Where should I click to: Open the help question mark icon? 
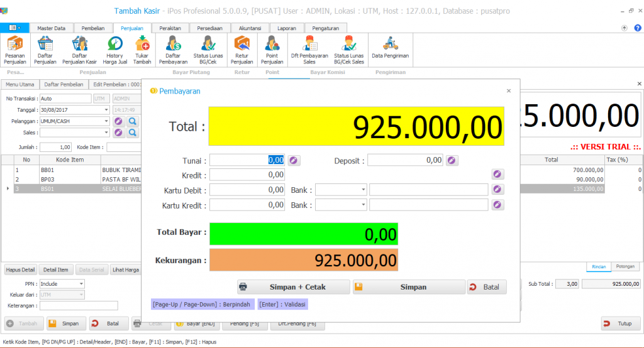tap(638, 28)
